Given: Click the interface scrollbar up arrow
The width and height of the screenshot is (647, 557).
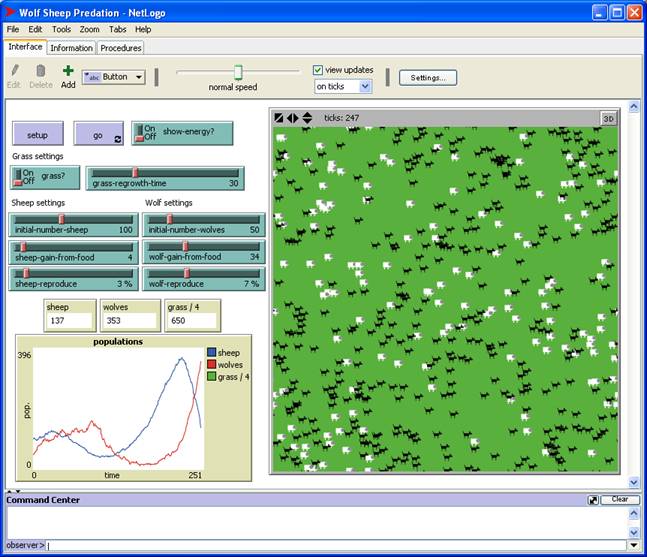Looking at the screenshot, I should 634,106.
